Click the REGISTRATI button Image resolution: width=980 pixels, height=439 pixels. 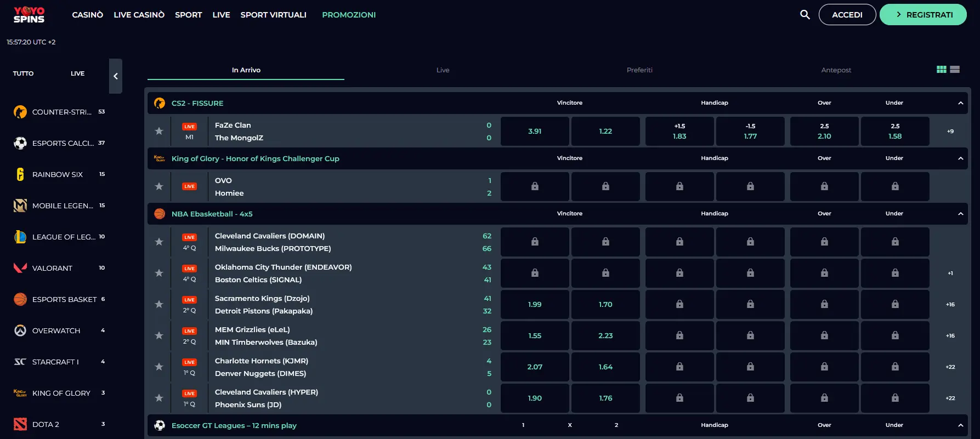tap(923, 15)
